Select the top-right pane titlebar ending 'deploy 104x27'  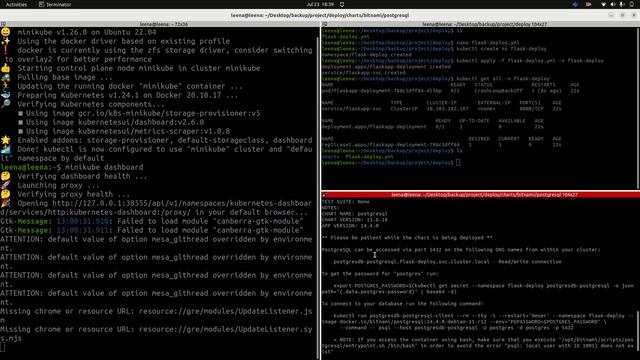(484, 24)
